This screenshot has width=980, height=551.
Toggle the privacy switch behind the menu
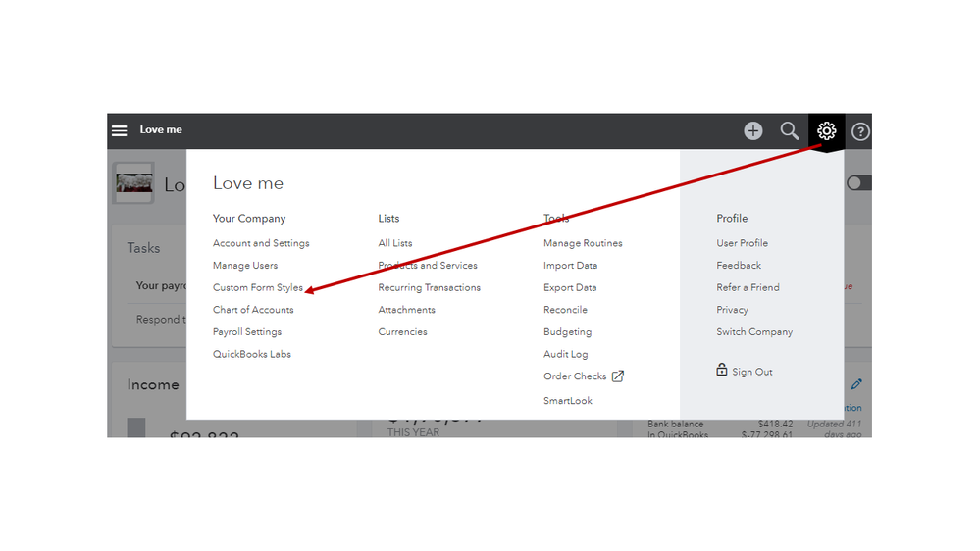point(858,183)
